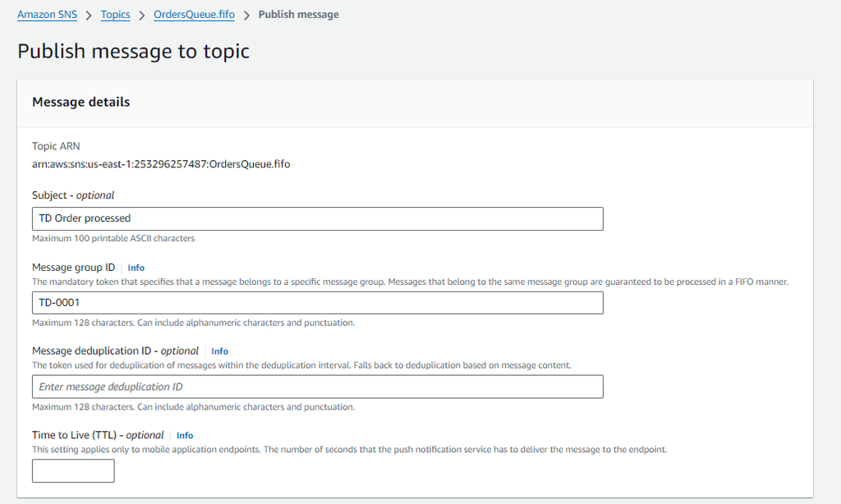Screen dimensions: 841x504
Task: Click the Message group ID label
Action: [x=74, y=267]
